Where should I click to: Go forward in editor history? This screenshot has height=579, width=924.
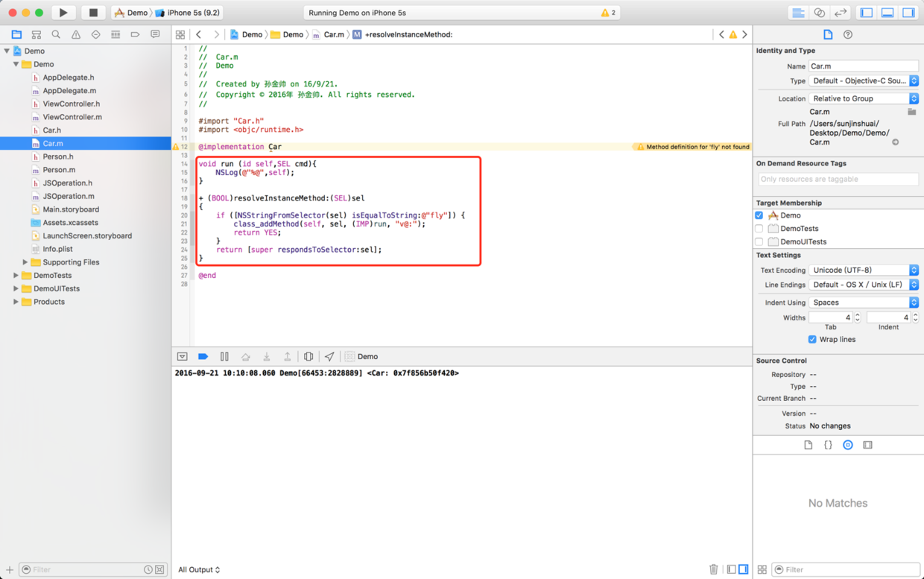tap(216, 34)
